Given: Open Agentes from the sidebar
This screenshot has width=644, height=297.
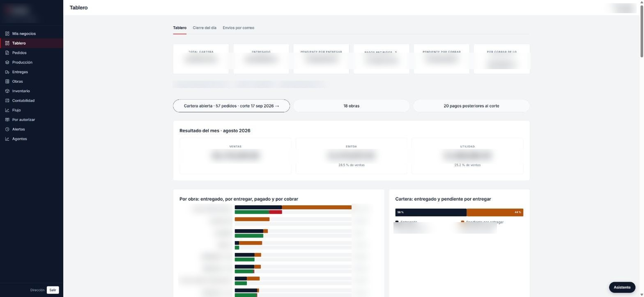Looking at the screenshot, I should [x=32, y=139].
